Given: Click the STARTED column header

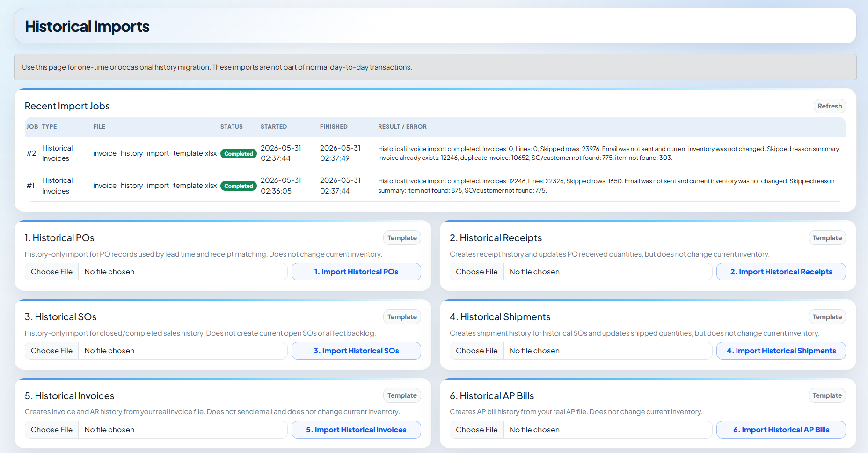Looking at the screenshot, I should (274, 127).
